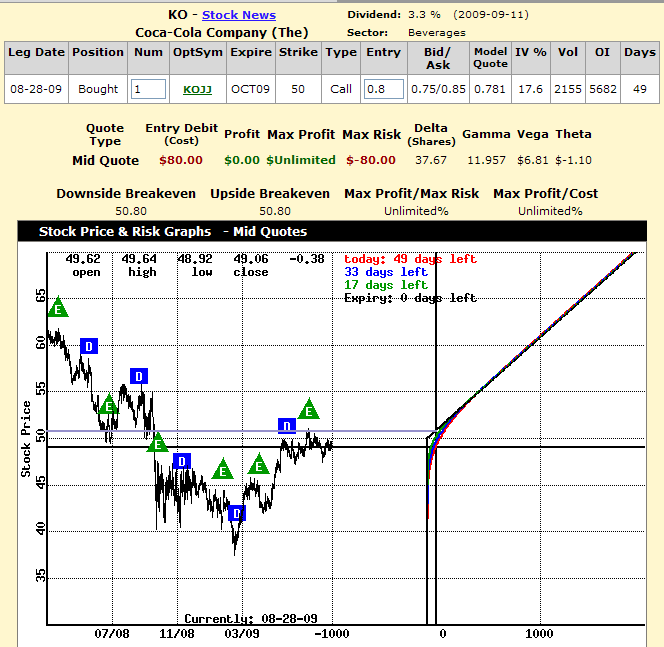Click the IV value '17.6'
Viewport: 664px width, 647px height.
coord(530,89)
